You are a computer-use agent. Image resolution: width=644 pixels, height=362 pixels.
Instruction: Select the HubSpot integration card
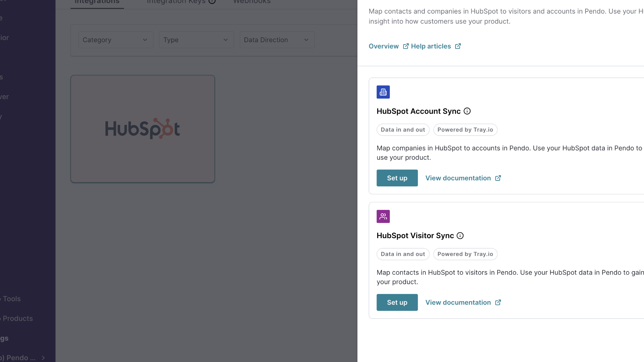click(142, 129)
